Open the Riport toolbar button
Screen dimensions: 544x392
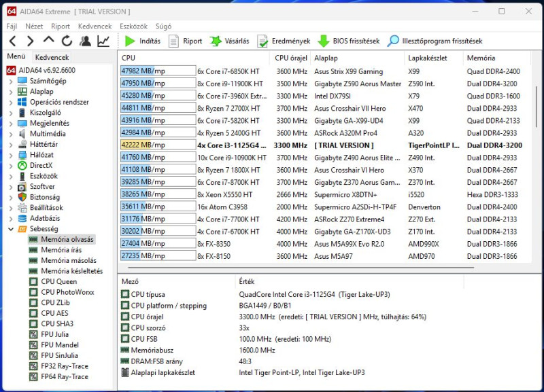(x=185, y=41)
